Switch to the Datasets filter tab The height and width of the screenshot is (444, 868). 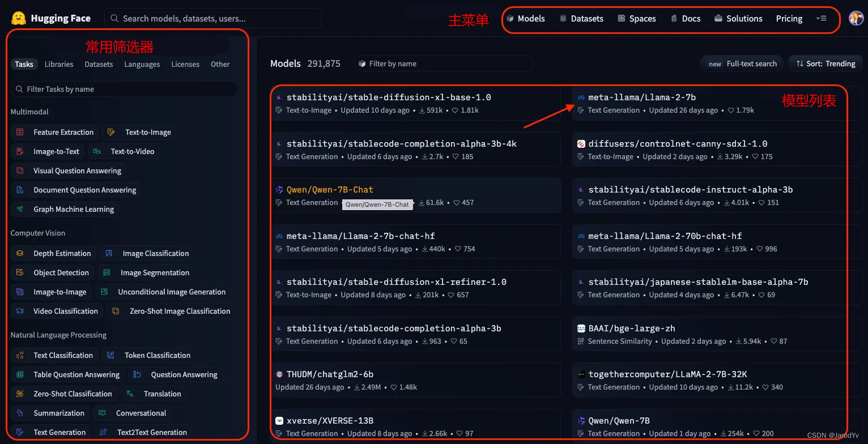tap(99, 64)
